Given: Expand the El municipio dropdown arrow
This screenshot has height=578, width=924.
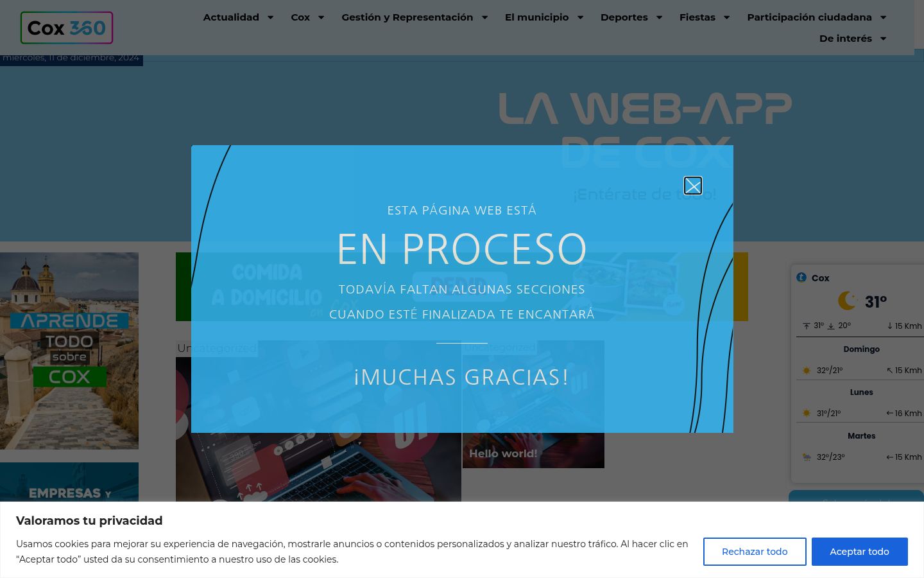Looking at the screenshot, I should (580, 17).
